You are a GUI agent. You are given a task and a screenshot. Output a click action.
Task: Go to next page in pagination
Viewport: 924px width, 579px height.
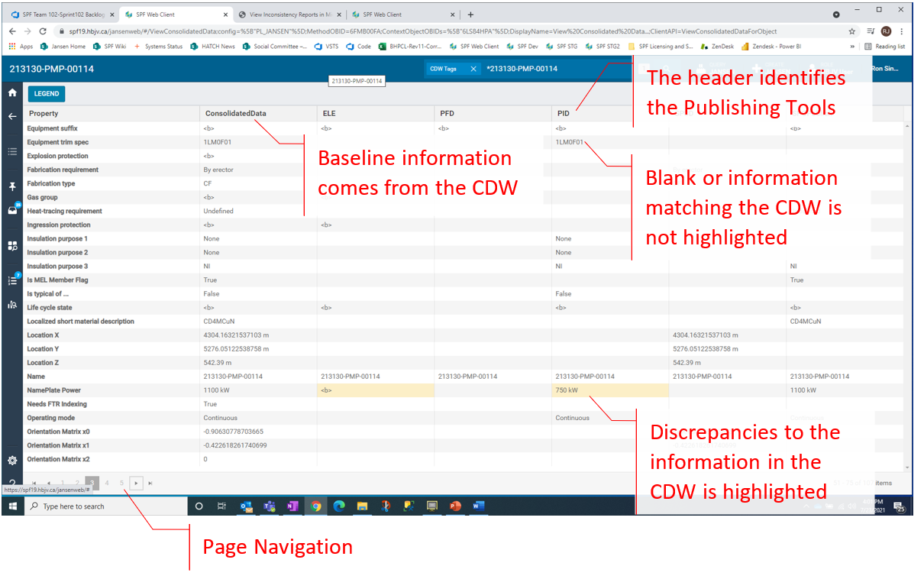tap(136, 483)
